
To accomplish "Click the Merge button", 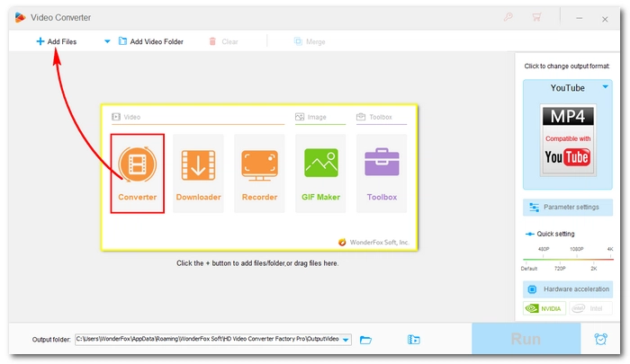I will 310,41.
